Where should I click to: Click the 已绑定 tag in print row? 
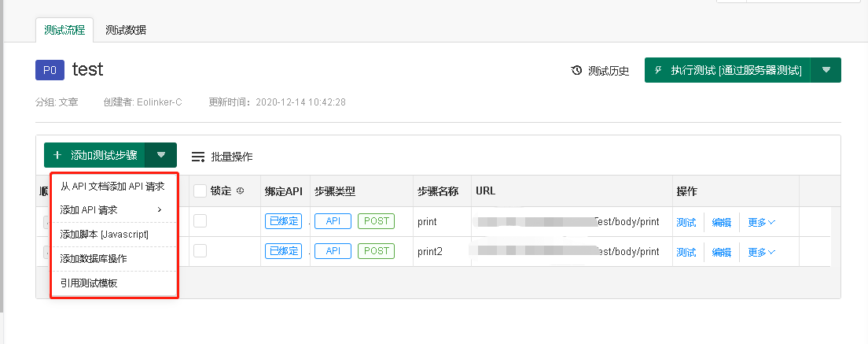coord(283,221)
